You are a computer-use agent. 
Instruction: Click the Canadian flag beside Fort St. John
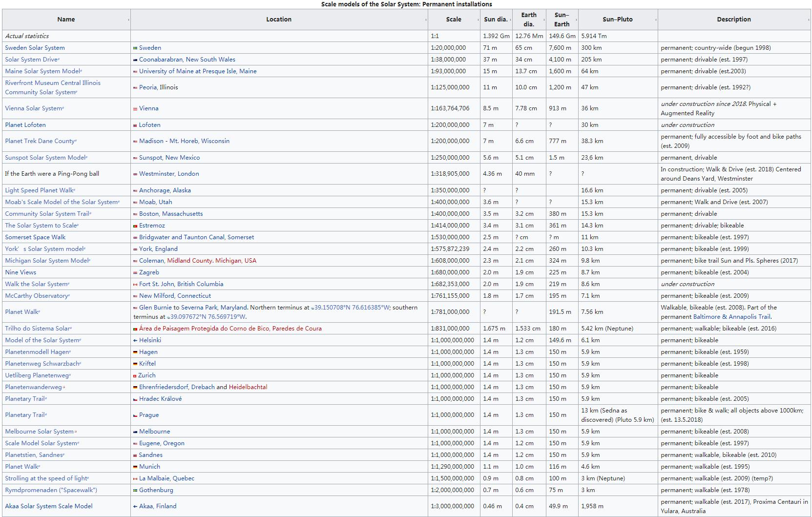tap(135, 284)
